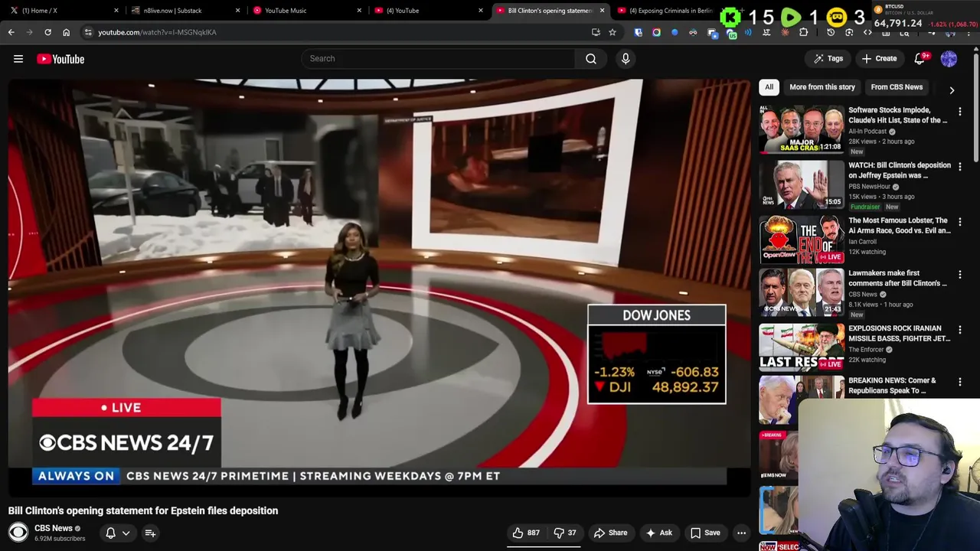
Task: Open the Tags extension button
Action: 828,58
